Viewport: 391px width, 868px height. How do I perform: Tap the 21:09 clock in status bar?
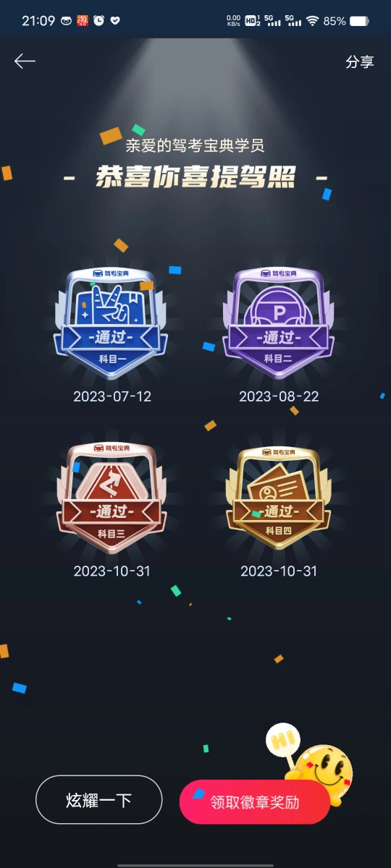(x=38, y=21)
